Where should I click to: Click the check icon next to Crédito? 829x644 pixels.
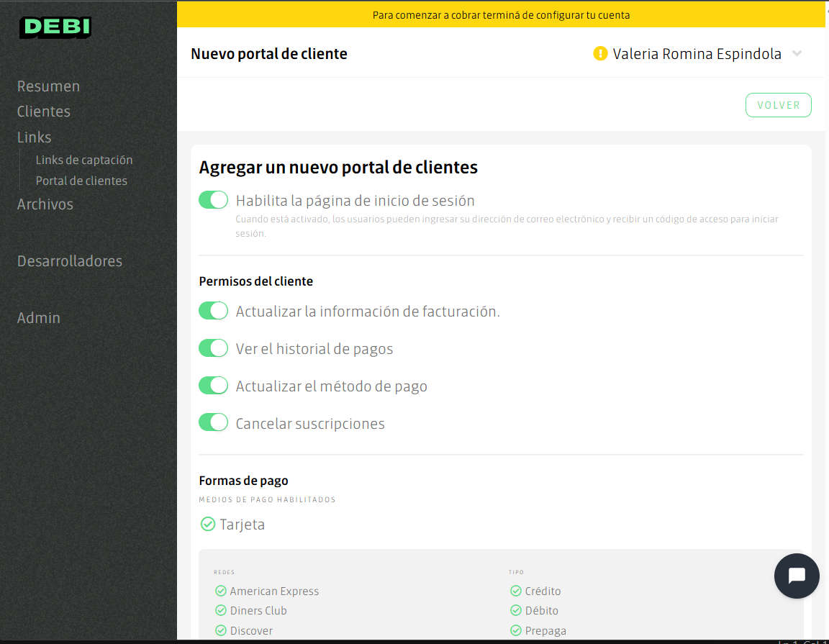(x=516, y=590)
